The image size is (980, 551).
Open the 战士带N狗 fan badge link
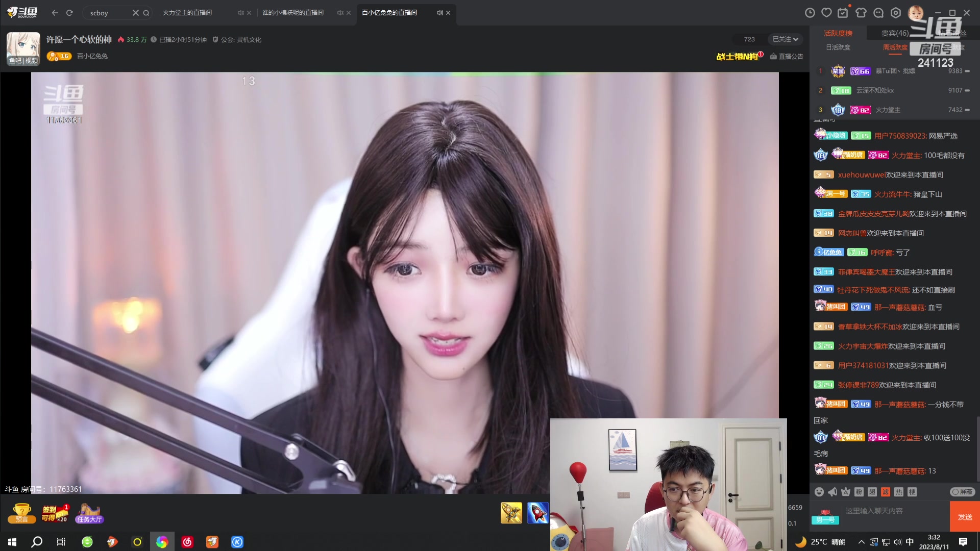click(x=740, y=56)
